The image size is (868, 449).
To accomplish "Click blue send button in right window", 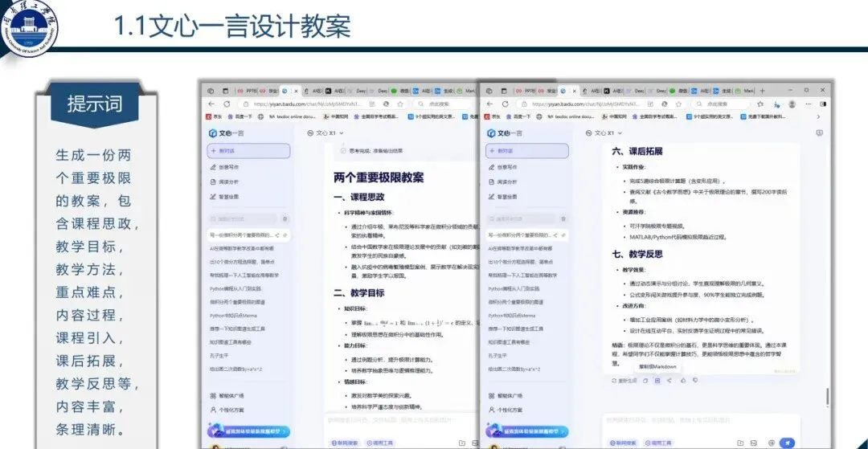I will (787, 443).
